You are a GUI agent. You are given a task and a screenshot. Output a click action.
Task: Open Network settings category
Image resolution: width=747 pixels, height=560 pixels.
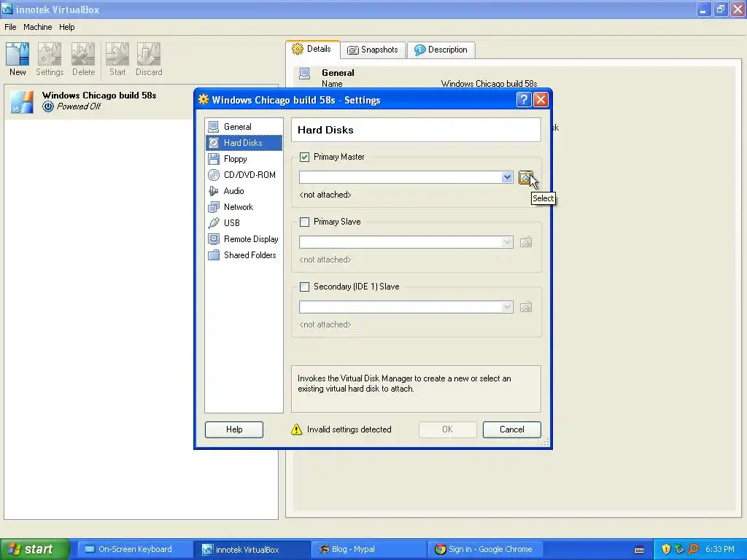(244, 207)
